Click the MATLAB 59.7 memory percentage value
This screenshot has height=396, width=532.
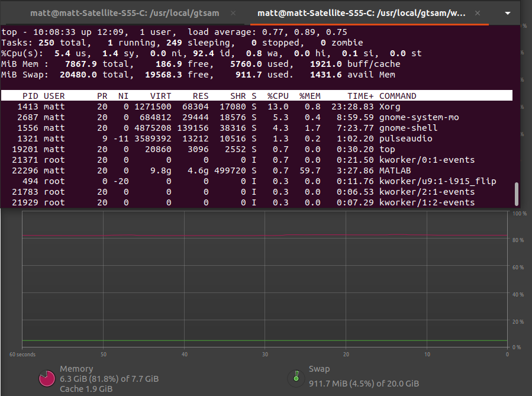[309, 170]
